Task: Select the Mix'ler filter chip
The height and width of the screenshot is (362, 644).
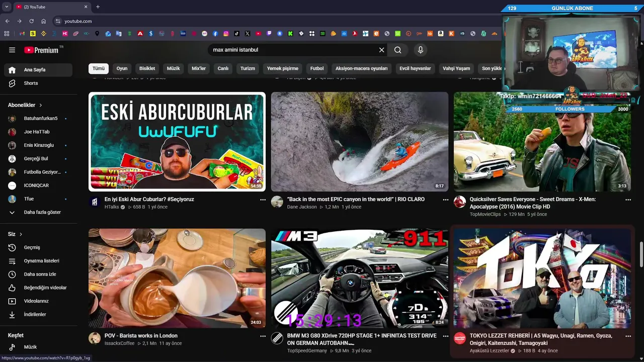Action: pos(199,68)
